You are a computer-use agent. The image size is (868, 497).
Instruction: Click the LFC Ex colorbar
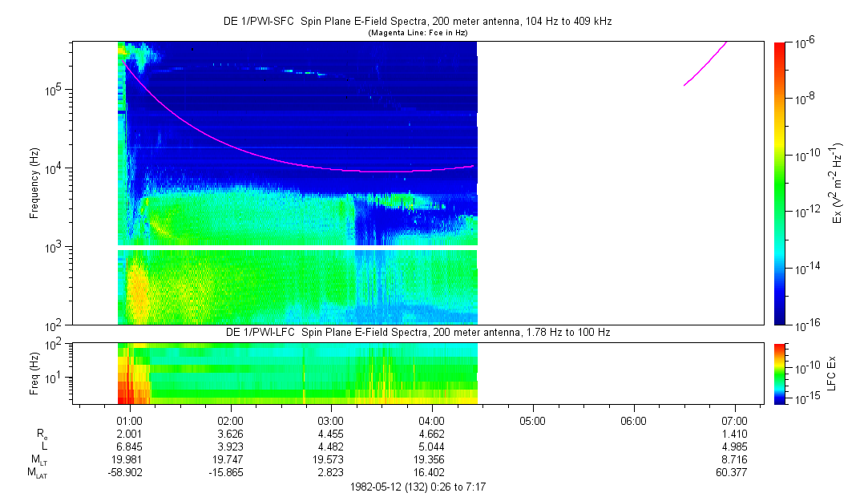tap(780, 373)
